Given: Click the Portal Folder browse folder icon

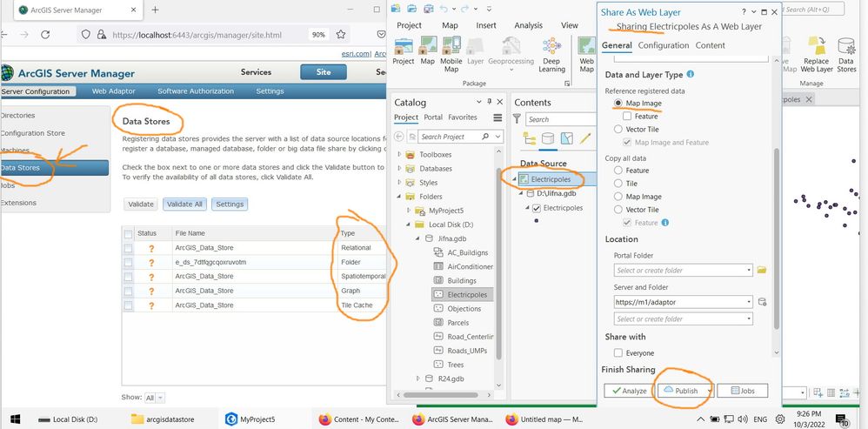Looking at the screenshot, I should 762,270.
